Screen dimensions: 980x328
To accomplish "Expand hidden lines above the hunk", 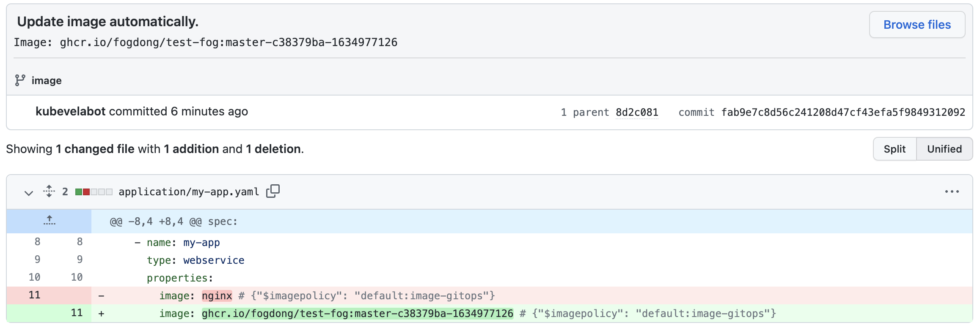I will pyautogui.click(x=49, y=221).
